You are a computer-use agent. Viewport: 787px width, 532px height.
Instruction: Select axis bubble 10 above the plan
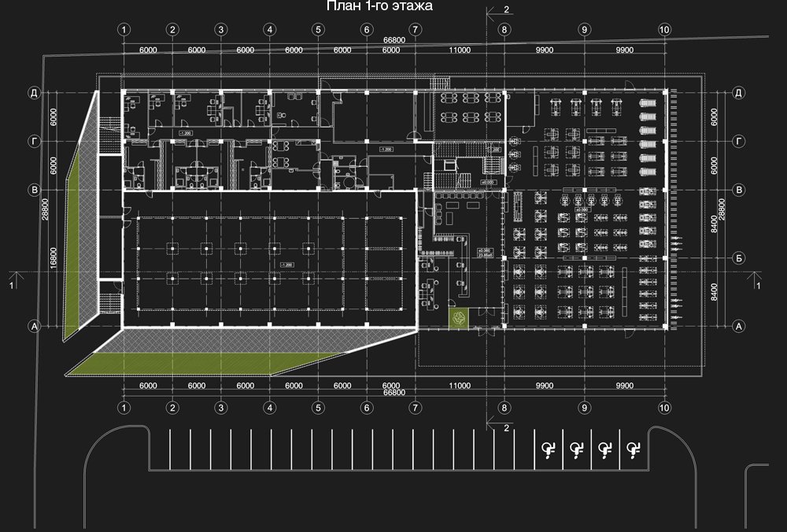click(x=664, y=30)
